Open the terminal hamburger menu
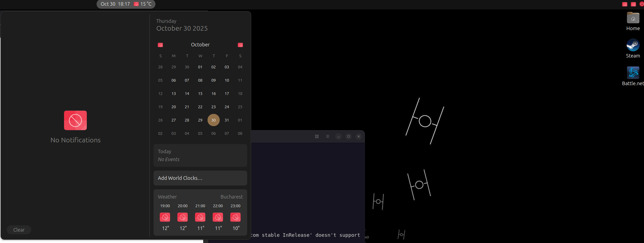Viewport: 644px width, 243px height. point(327,136)
